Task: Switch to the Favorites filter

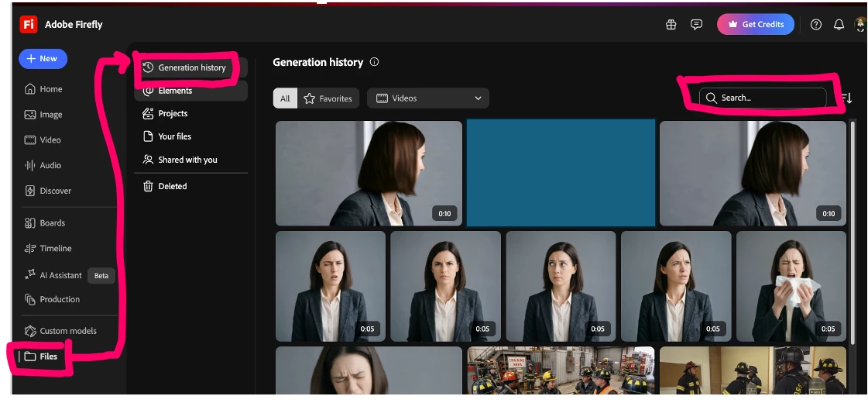Action: [328, 98]
